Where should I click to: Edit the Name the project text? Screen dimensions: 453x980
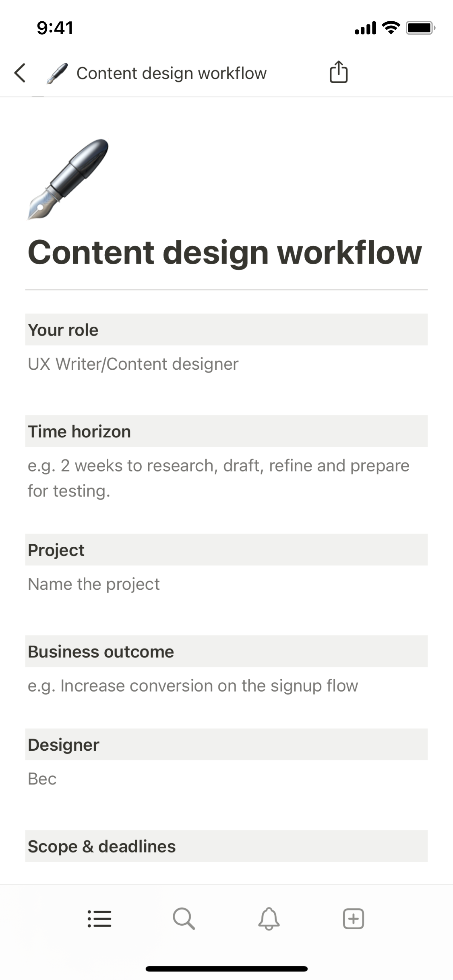coord(94,584)
